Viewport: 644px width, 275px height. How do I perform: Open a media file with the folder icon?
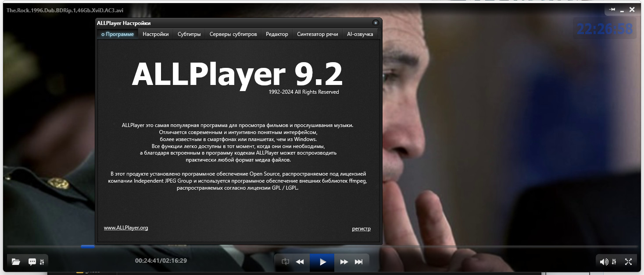16,262
